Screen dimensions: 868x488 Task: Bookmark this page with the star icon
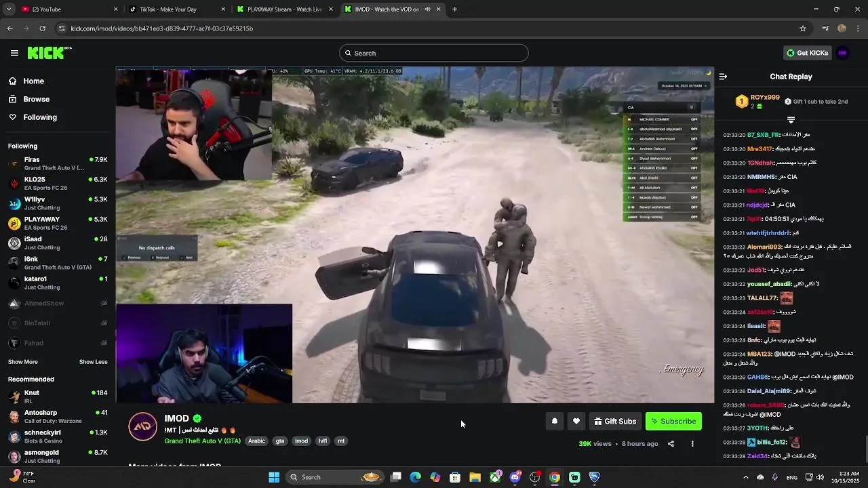(803, 28)
